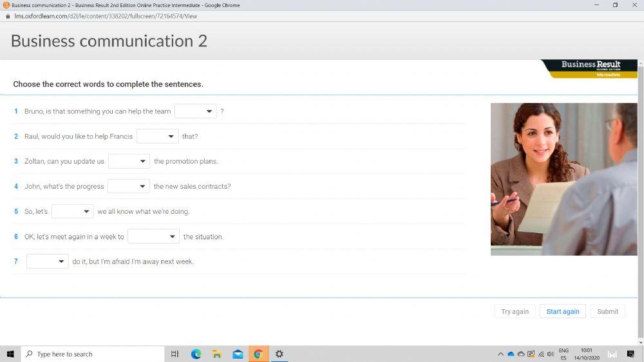644x362 pixels.
Task: Click the Try again button
Action: [515, 312]
